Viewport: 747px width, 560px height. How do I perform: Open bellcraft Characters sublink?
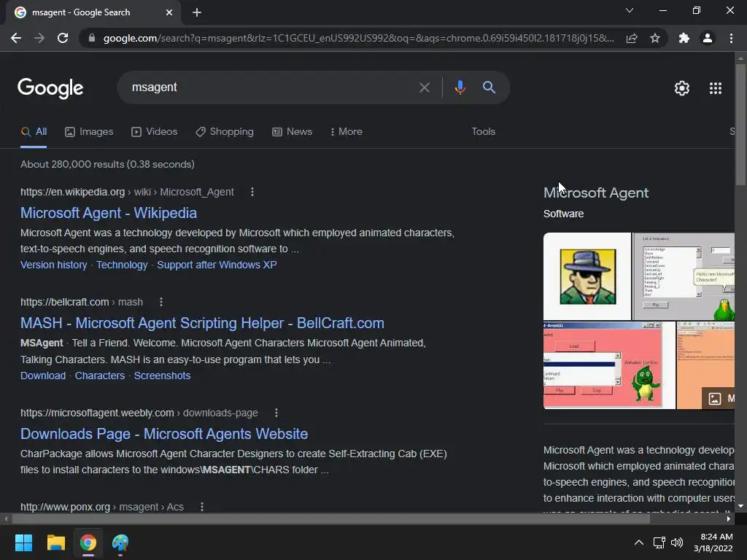99,376
